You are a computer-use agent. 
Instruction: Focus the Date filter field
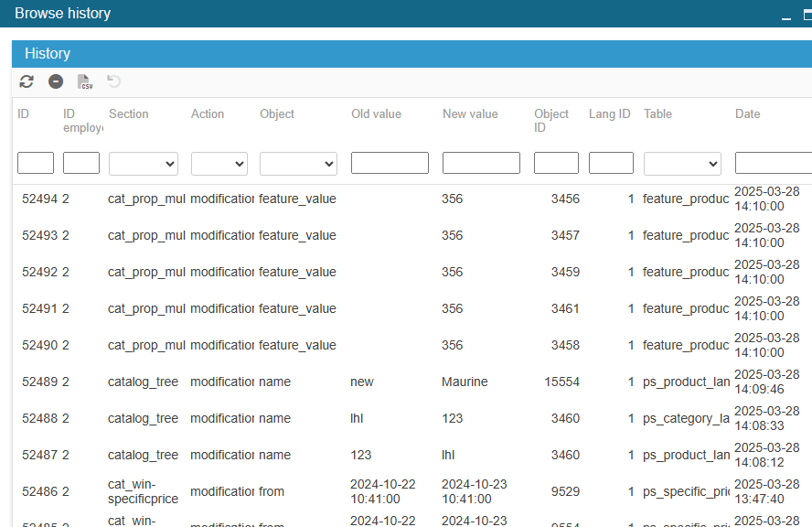[774, 163]
